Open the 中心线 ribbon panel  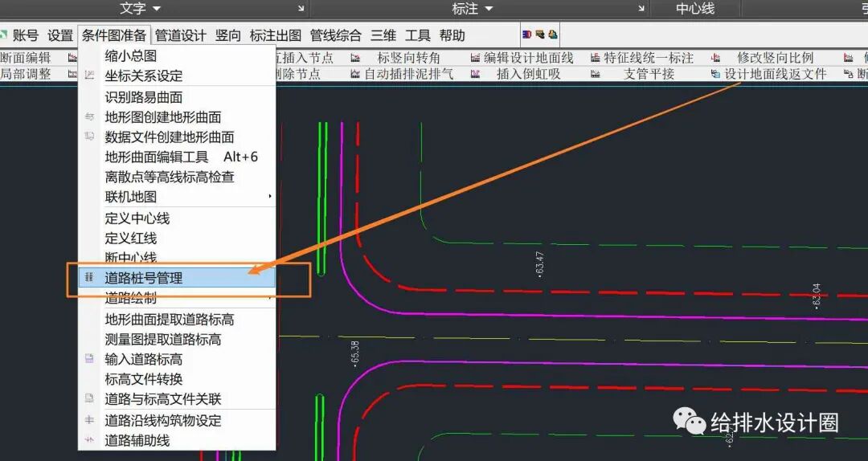(x=695, y=8)
